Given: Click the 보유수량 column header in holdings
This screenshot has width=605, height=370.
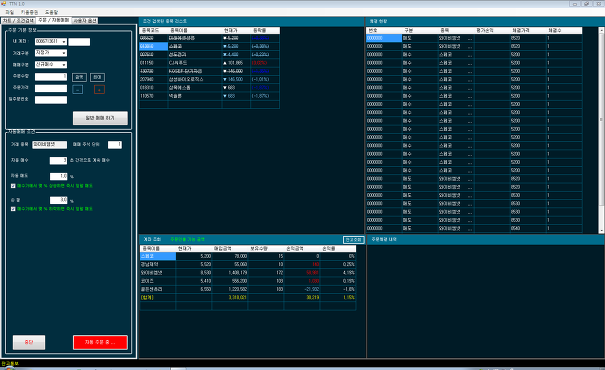Looking at the screenshot, I should coord(265,248).
